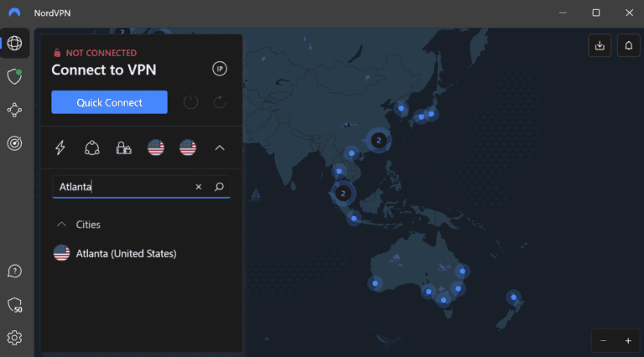The width and height of the screenshot is (644, 357).
Task: Click the NOT CONNECTED status text
Action: [x=101, y=53]
